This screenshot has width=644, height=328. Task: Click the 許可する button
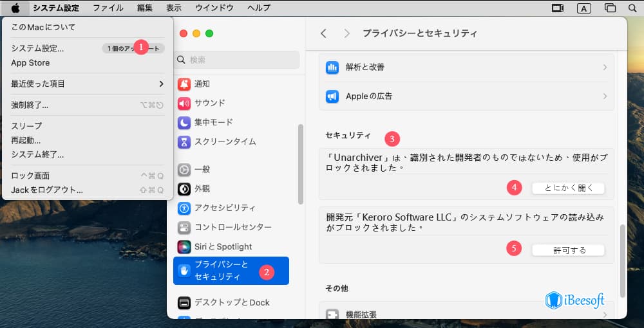pos(569,250)
